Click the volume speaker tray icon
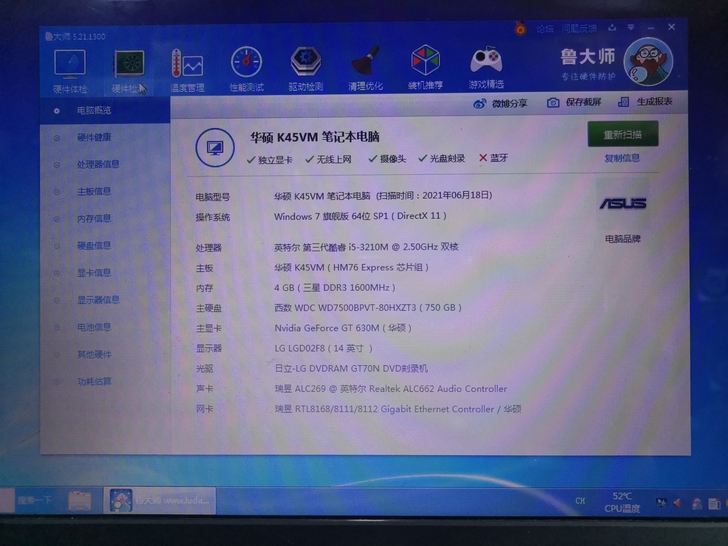 pos(677,502)
